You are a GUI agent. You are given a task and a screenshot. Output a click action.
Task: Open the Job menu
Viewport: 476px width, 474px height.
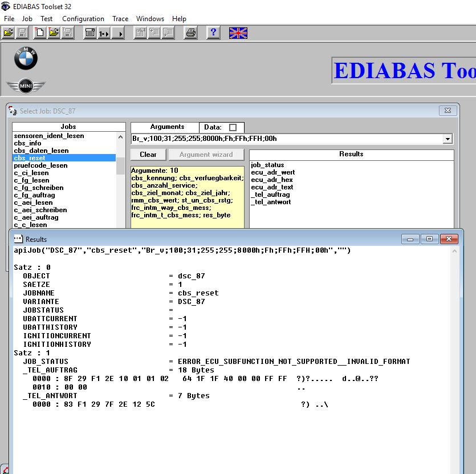(27, 19)
